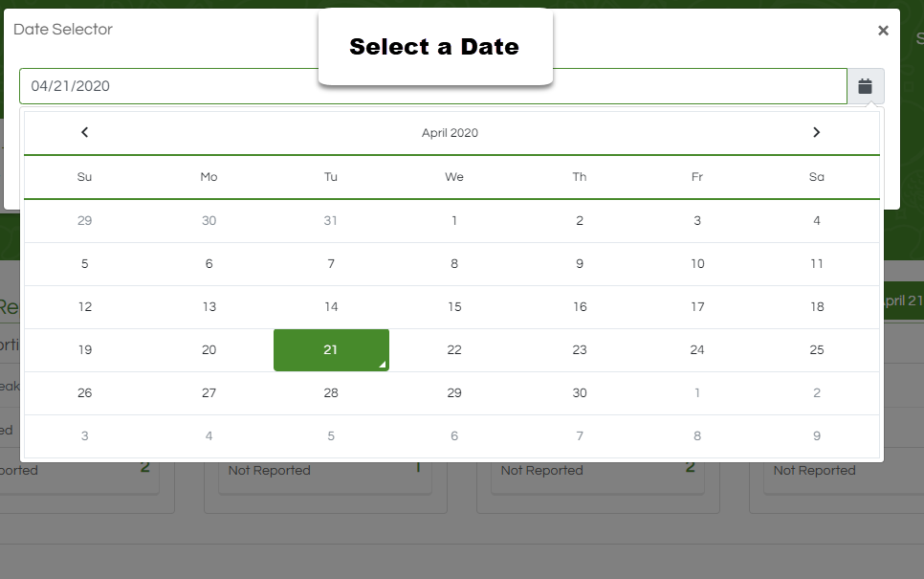Select April 30 in the grid
Screen dimensions: 924x579
580,393
